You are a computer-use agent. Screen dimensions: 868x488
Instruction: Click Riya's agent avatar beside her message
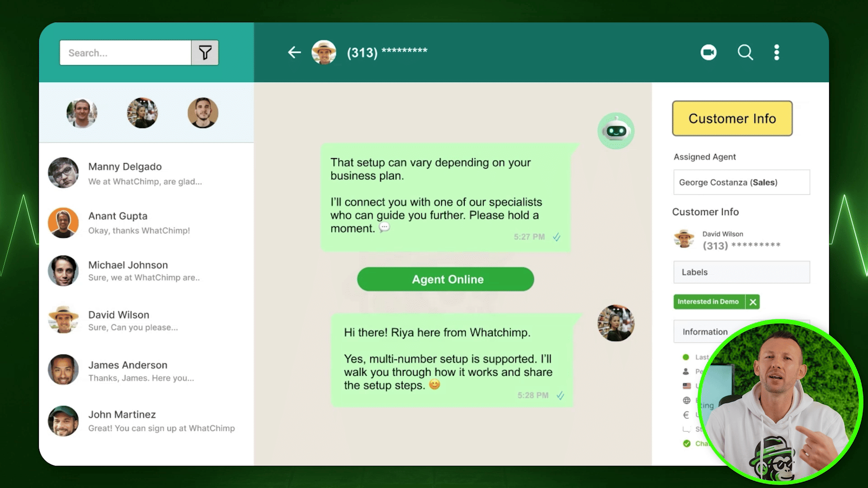tap(616, 323)
